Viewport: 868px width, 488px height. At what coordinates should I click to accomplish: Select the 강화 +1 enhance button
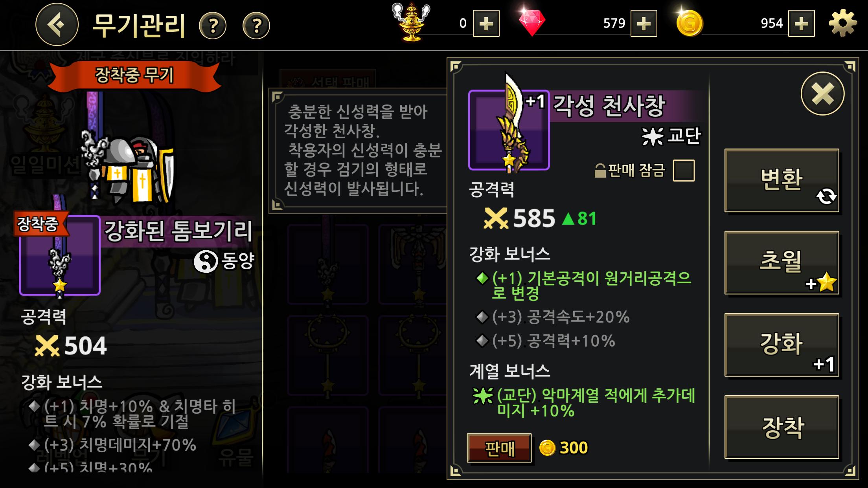pos(782,345)
